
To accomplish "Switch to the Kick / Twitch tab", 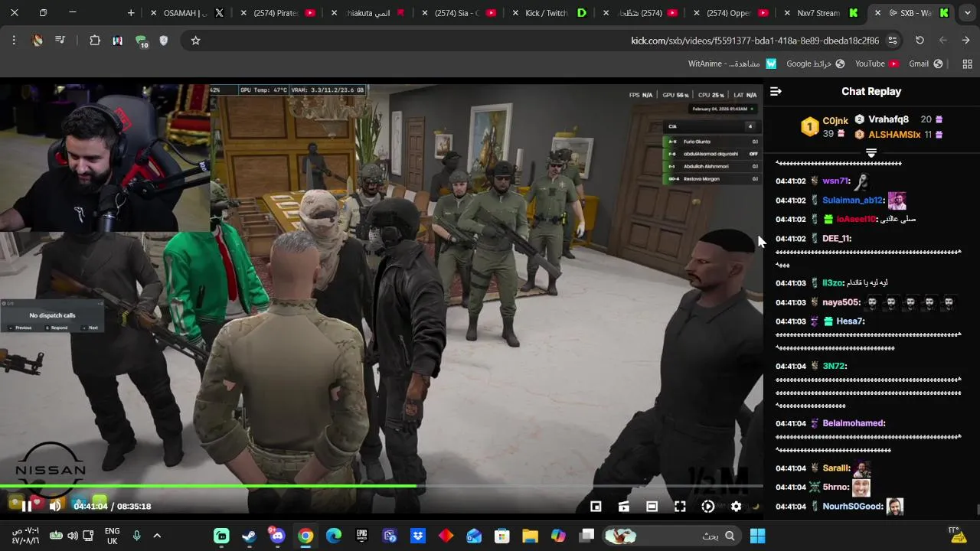I will point(551,13).
